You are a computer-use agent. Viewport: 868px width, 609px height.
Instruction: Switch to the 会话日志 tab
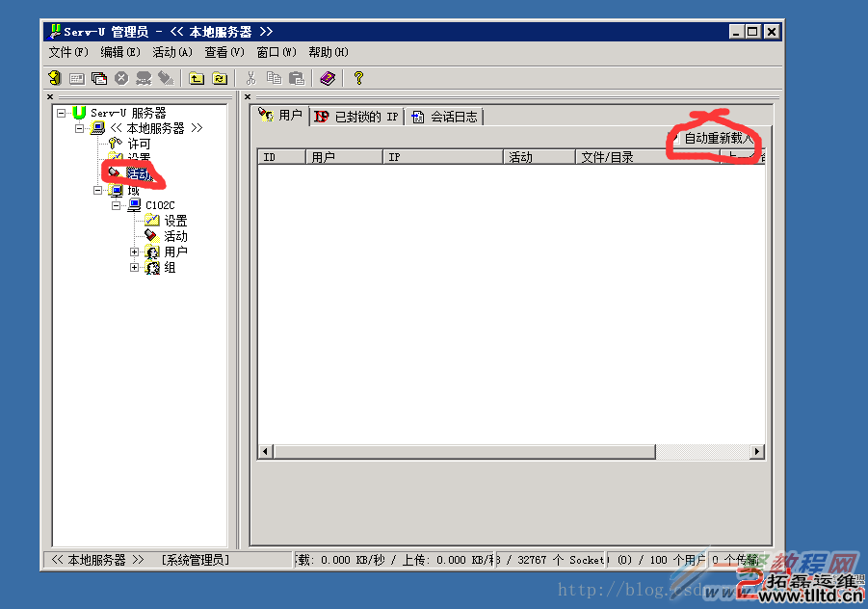tap(445, 117)
